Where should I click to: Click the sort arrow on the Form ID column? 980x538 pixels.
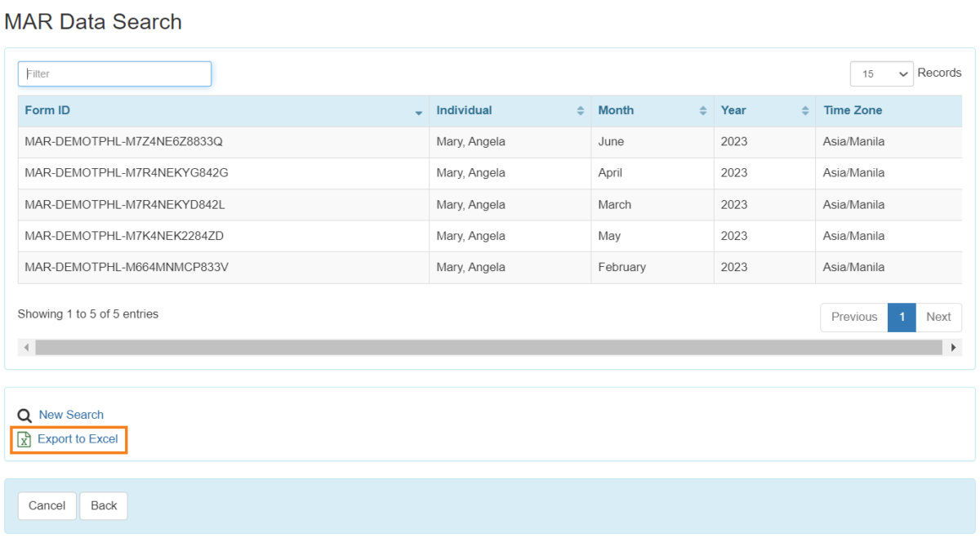pyautogui.click(x=419, y=112)
